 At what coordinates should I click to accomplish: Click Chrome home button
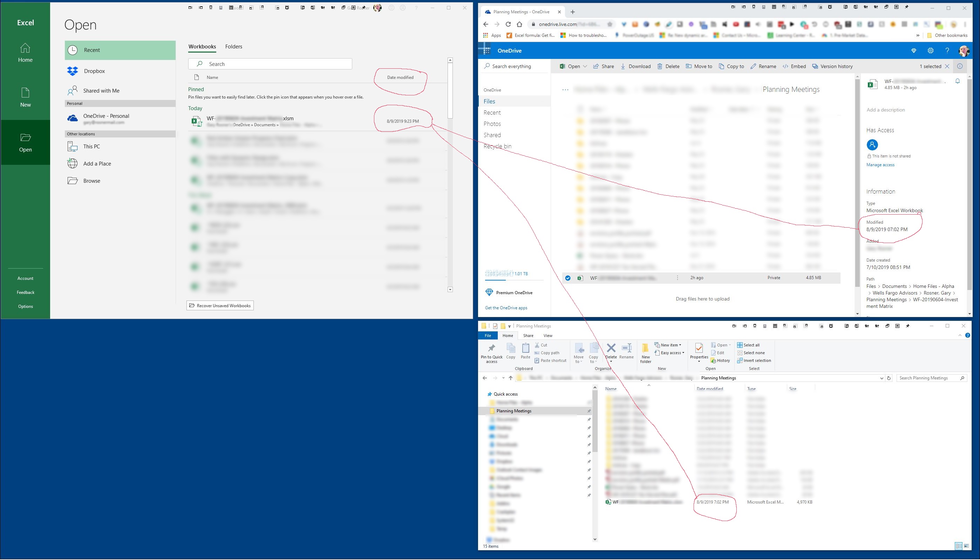(x=519, y=24)
